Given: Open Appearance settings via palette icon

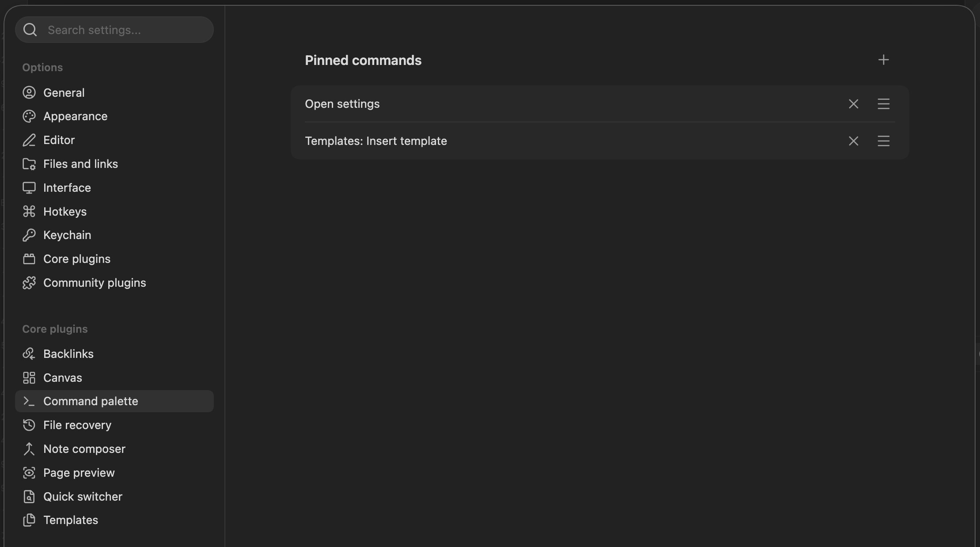Looking at the screenshot, I should click(29, 116).
